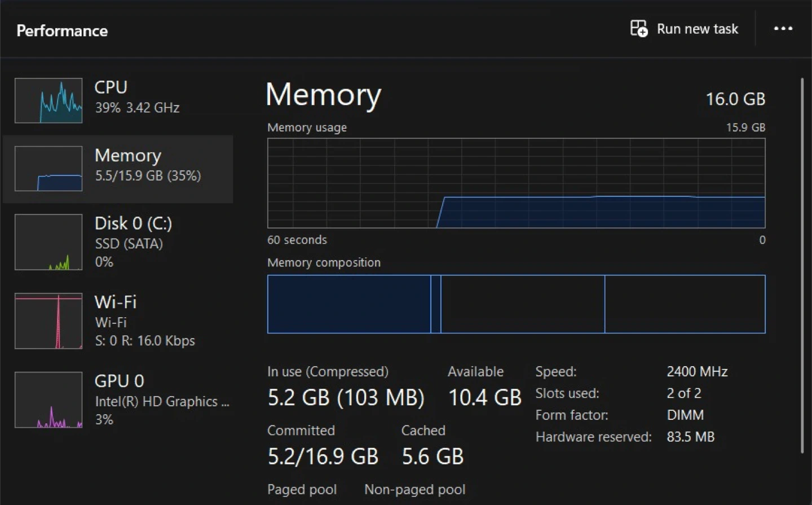Click the narrow Modified segment in Memory composition
The width and height of the screenshot is (812, 505).
pyautogui.click(x=435, y=304)
